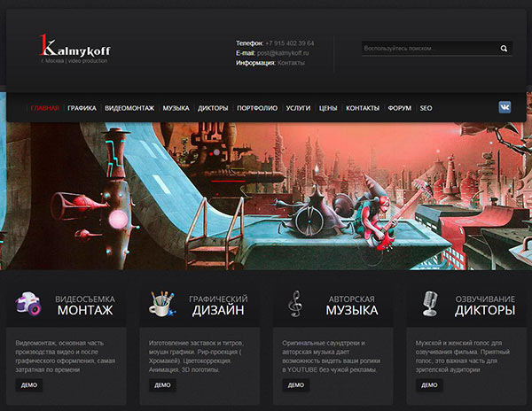This screenshot has width=532, height=411.
Task: Click the Видеосъемка Монтаж heading
Action: 85,305
